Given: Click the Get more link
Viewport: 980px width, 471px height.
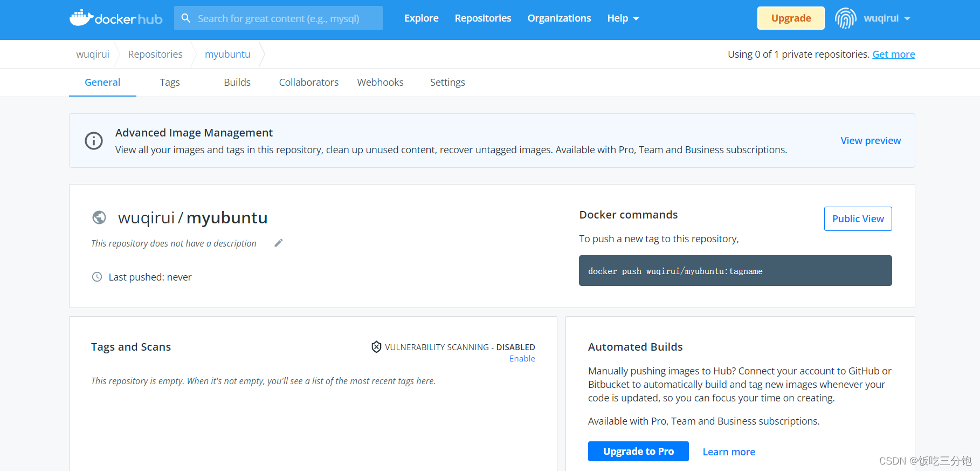Looking at the screenshot, I should point(894,54).
